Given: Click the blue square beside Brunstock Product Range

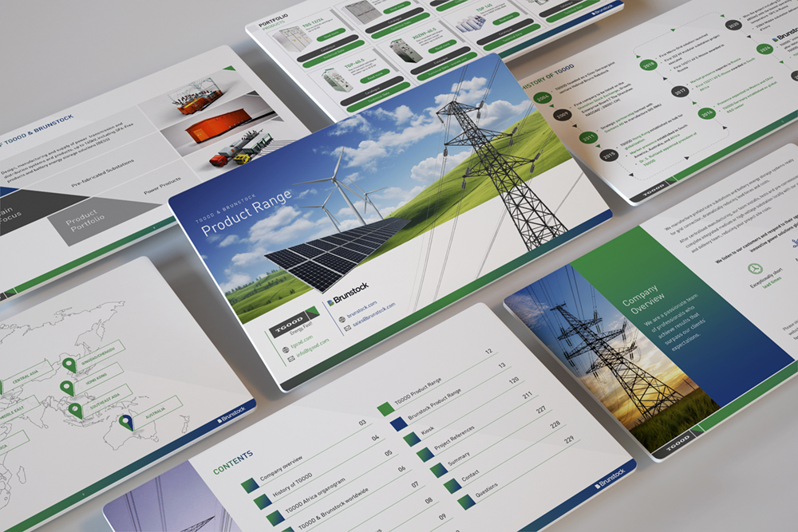Looking at the screenshot, I should pos(398,424).
